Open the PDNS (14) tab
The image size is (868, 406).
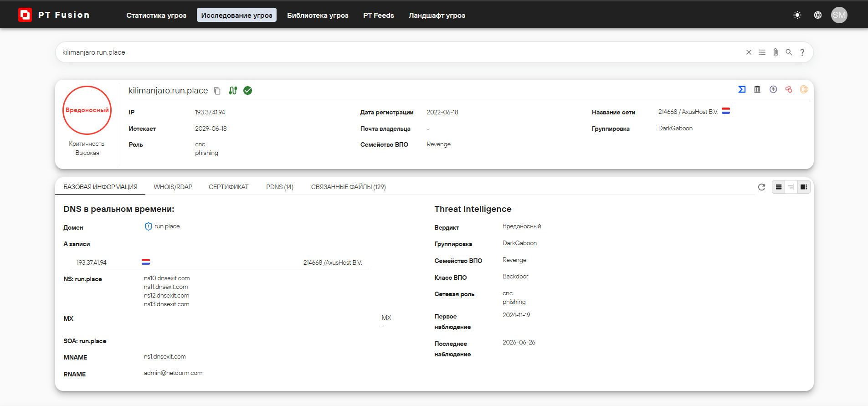pyautogui.click(x=280, y=187)
